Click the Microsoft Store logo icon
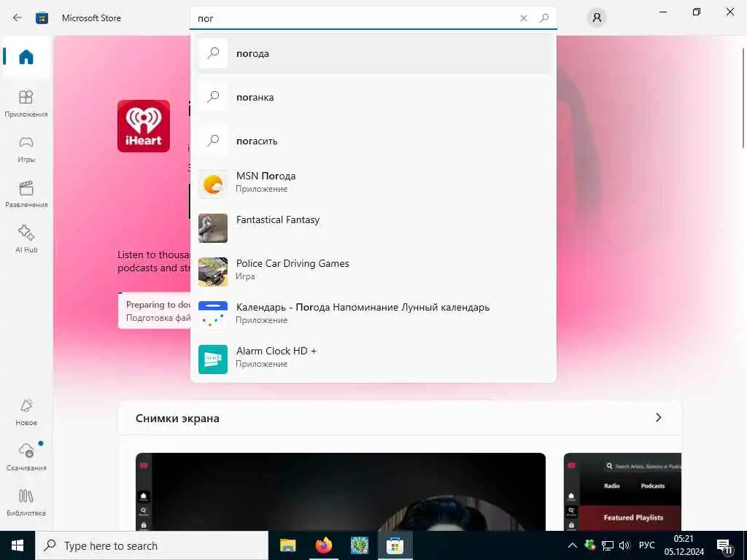The height and width of the screenshot is (560, 747). click(42, 18)
